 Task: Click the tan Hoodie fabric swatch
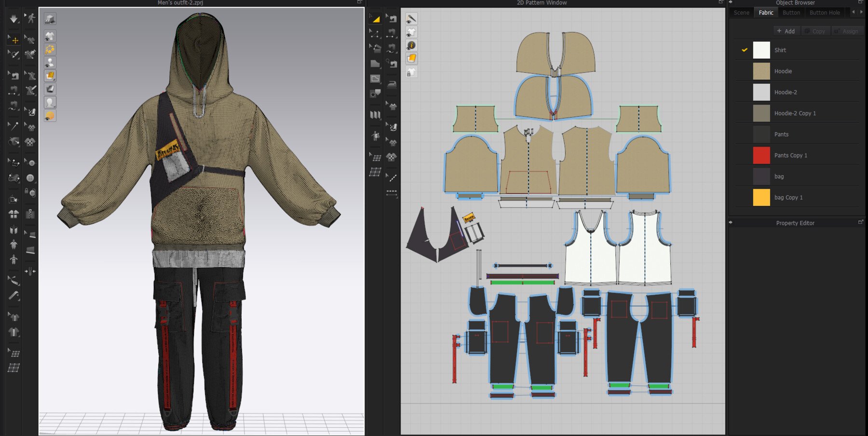[761, 71]
